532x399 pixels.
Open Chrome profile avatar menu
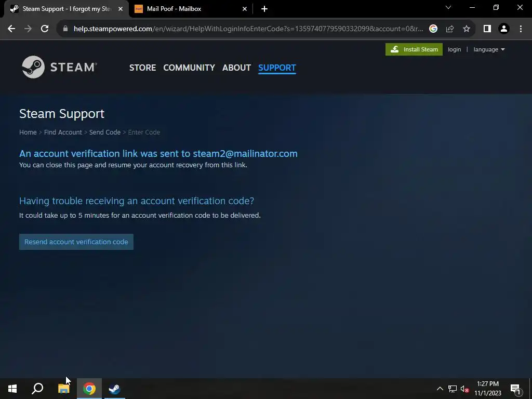504,29
